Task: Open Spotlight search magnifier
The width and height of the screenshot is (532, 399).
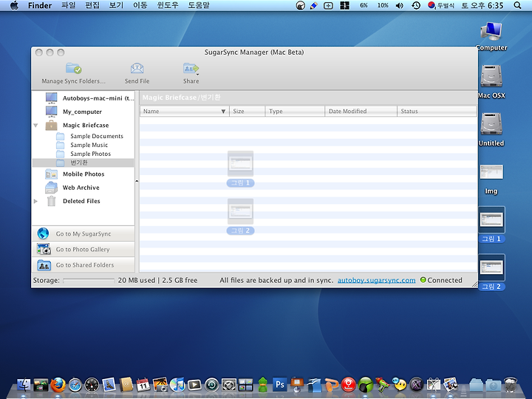Action: pyautogui.click(x=517, y=5)
